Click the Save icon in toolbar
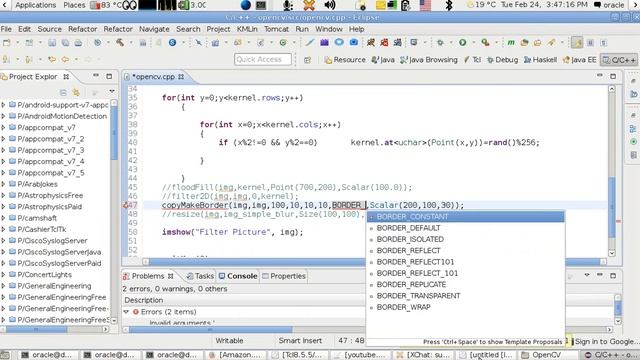 52,42
